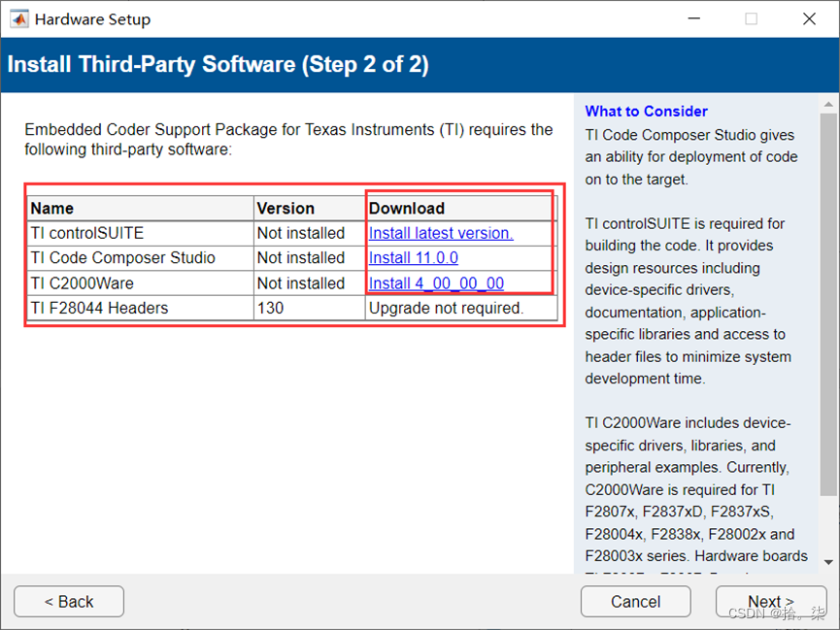The width and height of the screenshot is (840, 630).
Task: Click the sidebar scroll up arrow
Action: click(828, 105)
